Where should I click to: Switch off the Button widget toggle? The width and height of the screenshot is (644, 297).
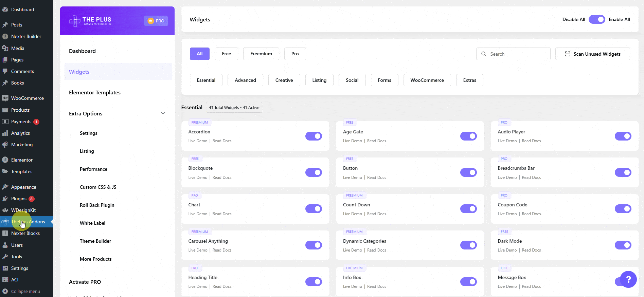[x=468, y=172]
